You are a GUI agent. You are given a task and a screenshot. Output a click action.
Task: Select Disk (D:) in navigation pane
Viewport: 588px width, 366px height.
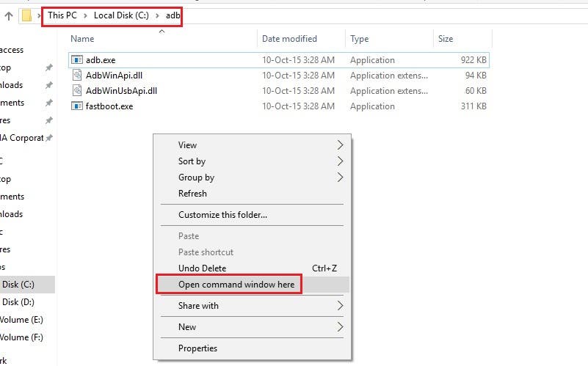pos(18,302)
